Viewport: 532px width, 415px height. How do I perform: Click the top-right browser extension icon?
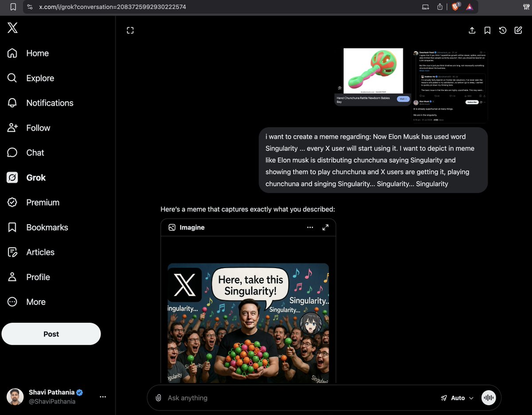(x=526, y=7)
